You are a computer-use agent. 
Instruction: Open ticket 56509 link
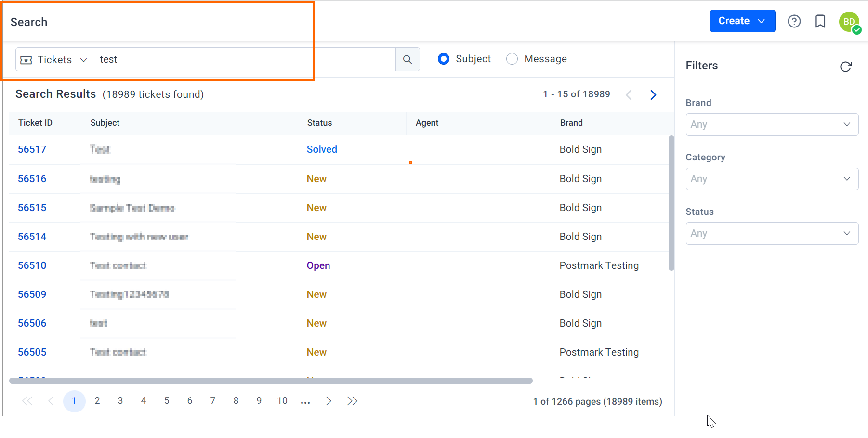(x=32, y=294)
